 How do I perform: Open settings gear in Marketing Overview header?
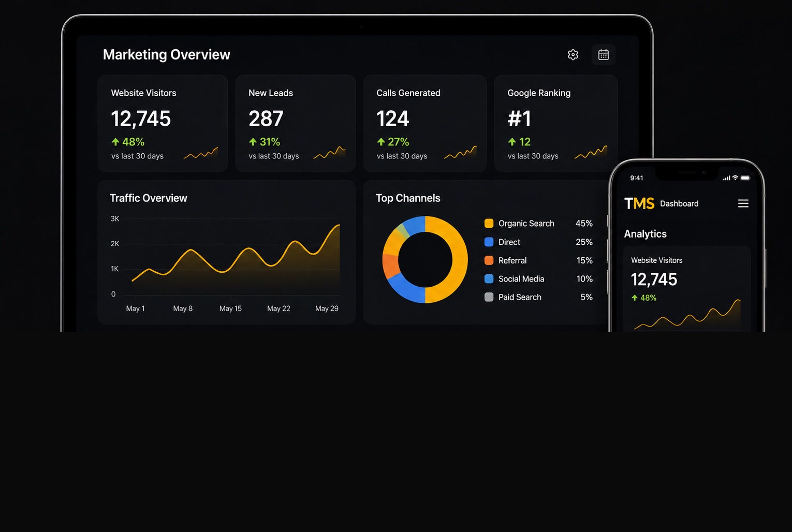pos(573,55)
